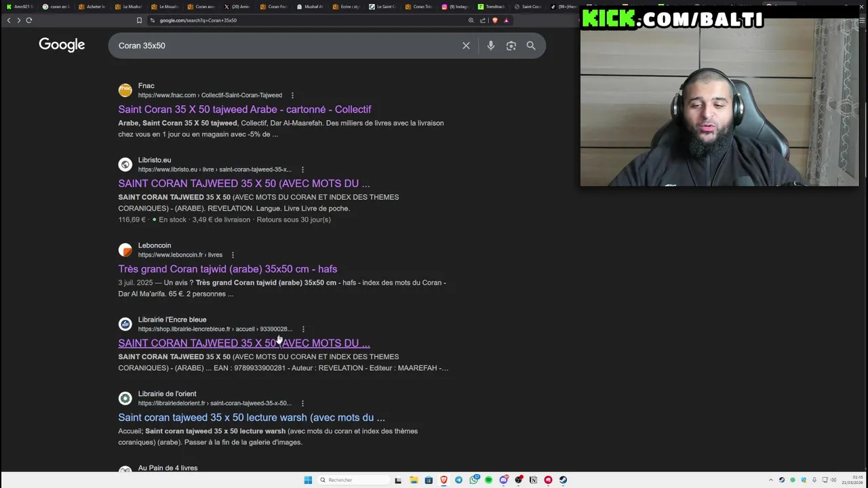
Task: Open File Explorer from the taskbar
Action: tap(414, 480)
